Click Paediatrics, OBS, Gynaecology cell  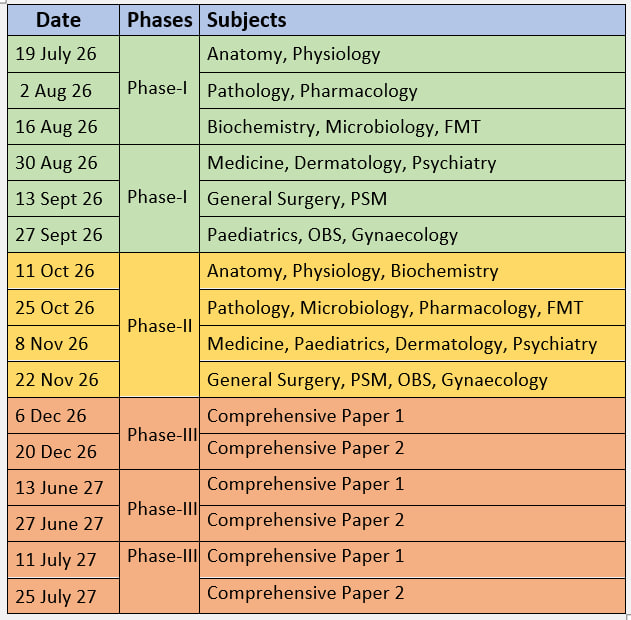coord(412,235)
